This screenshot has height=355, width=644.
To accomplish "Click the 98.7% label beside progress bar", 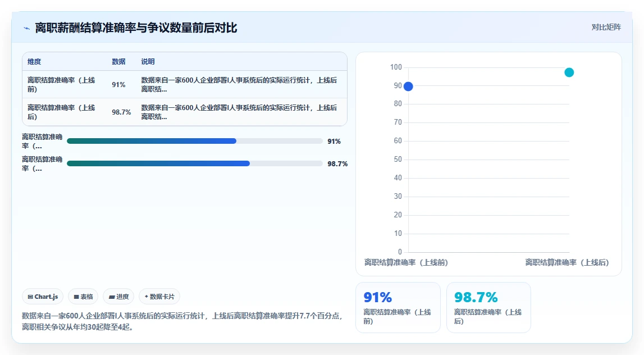I will pyautogui.click(x=337, y=163).
